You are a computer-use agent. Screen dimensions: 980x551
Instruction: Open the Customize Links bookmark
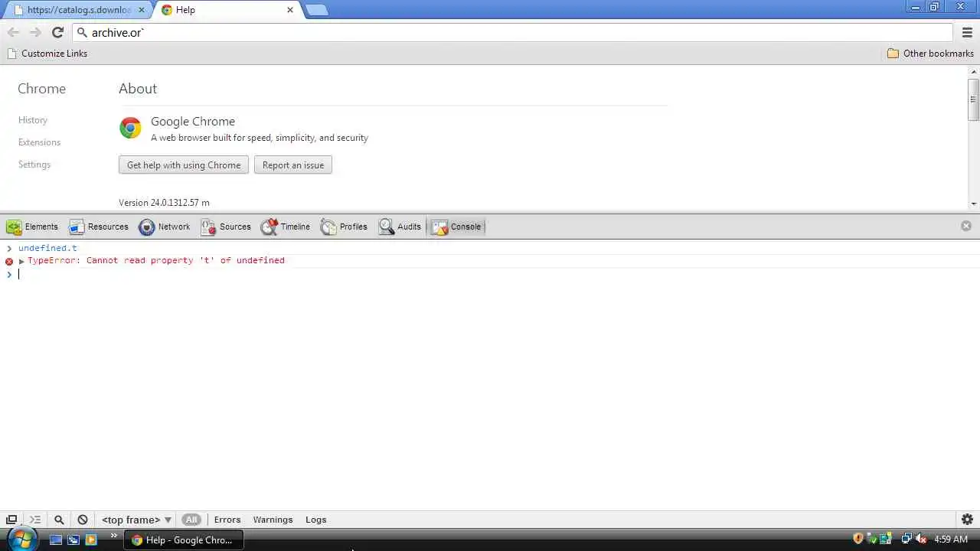[47, 54]
